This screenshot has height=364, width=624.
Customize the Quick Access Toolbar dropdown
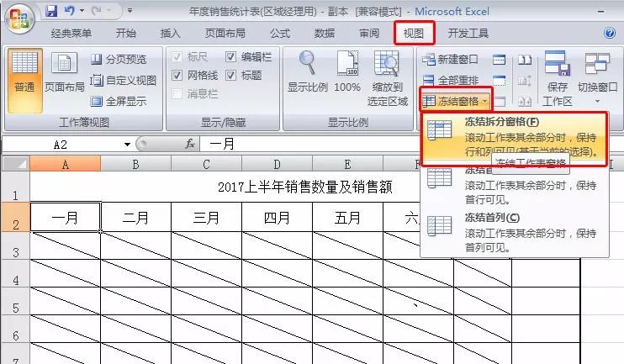pyautogui.click(x=130, y=11)
